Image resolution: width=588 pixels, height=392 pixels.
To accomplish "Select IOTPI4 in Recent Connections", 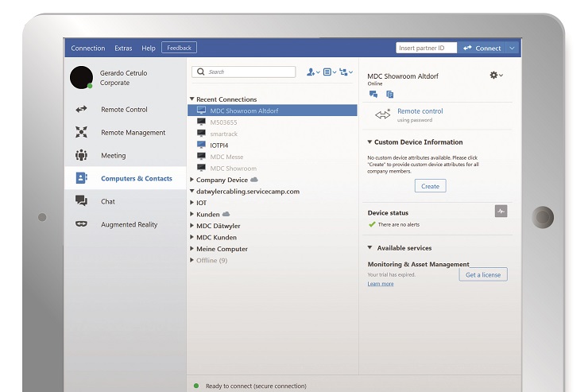I will tap(219, 146).
